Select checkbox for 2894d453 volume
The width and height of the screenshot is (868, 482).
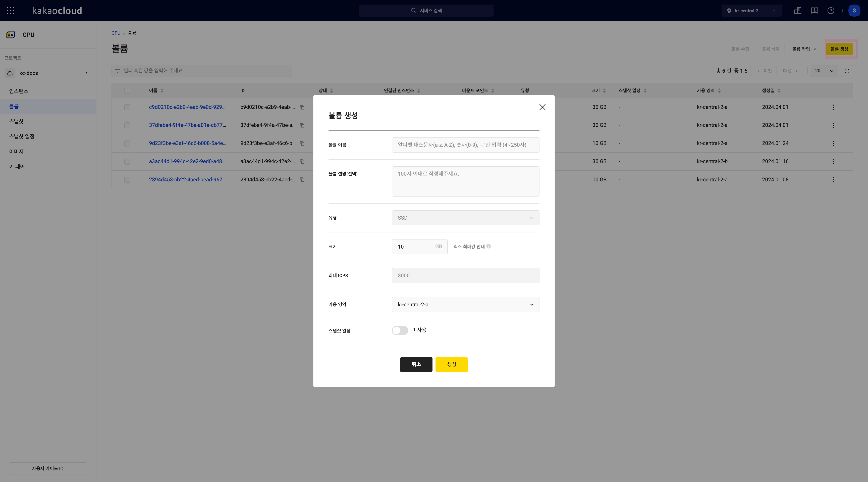pos(127,180)
